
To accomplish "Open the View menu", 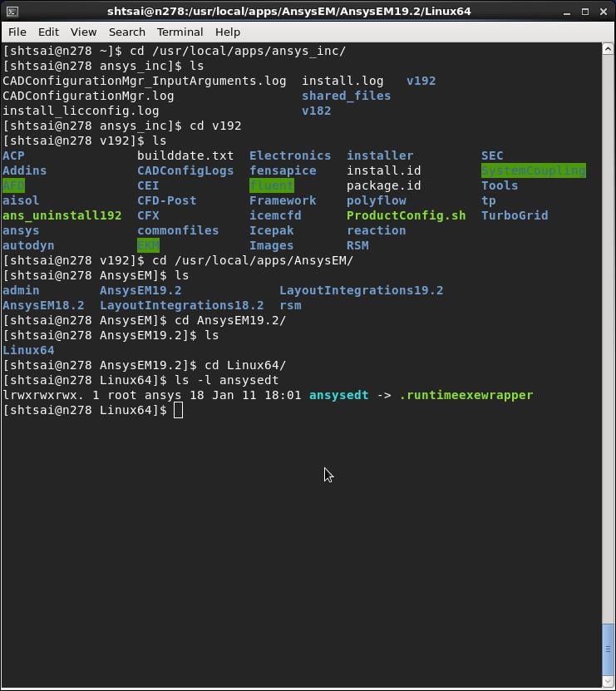I will point(83,32).
